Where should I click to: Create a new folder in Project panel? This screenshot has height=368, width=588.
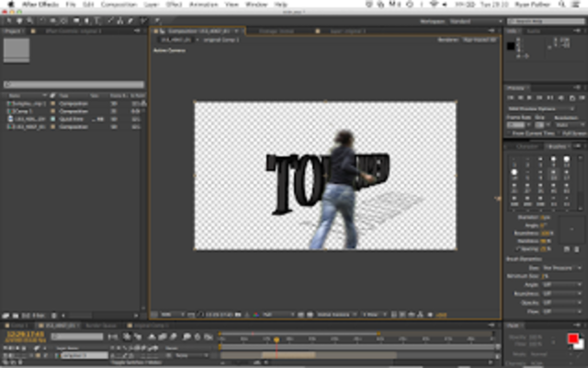click(x=16, y=316)
